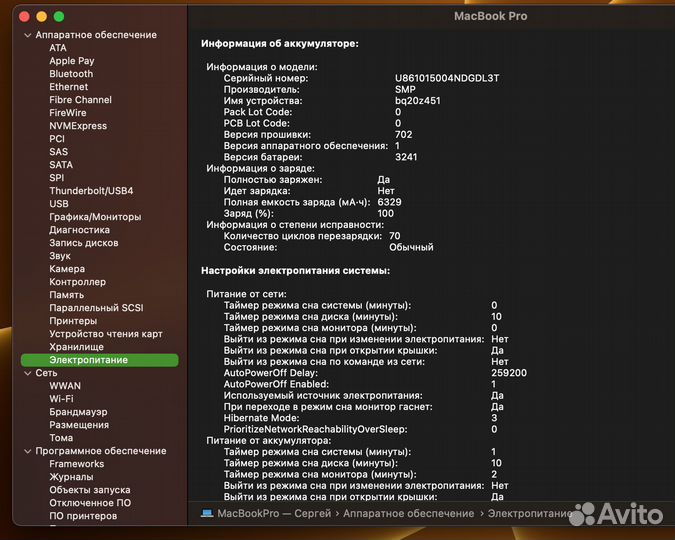Click the battery version value 3241
This screenshot has width=675, height=540.
[x=406, y=157]
